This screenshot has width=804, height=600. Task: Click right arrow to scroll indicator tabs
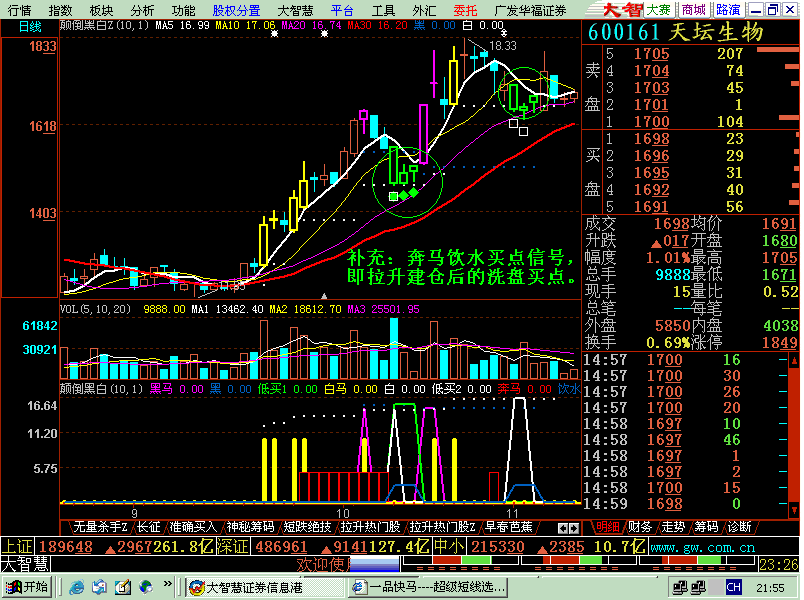coord(574,528)
